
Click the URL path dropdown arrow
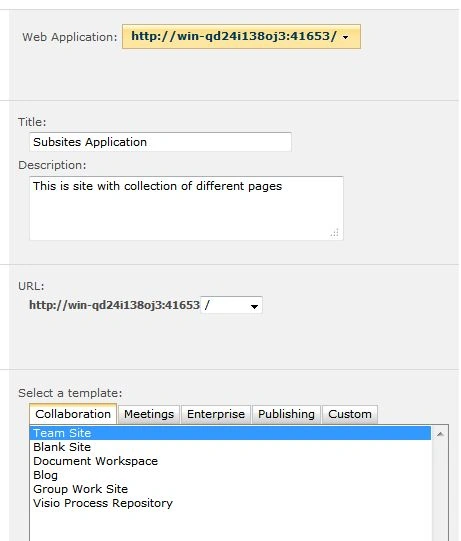[x=254, y=306]
